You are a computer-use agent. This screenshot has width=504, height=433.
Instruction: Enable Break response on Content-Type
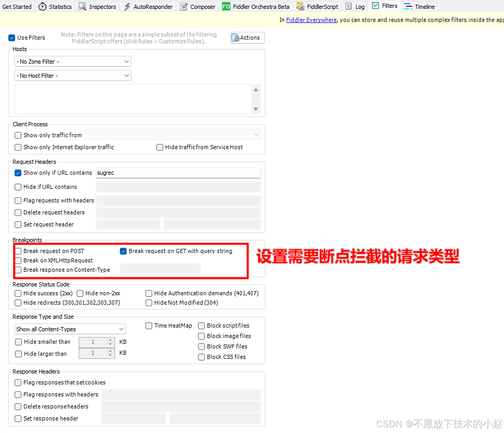pyautogui.click(x=18, y=270)
